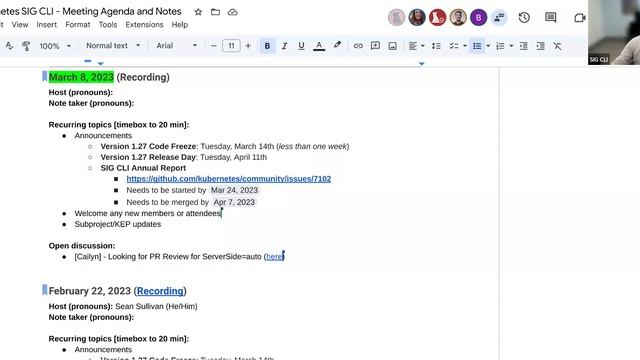Image resolution: width=640 pixels, height=360 pixels.
Task: Open the collaborators overflow avatar icon
Action: 499,18
